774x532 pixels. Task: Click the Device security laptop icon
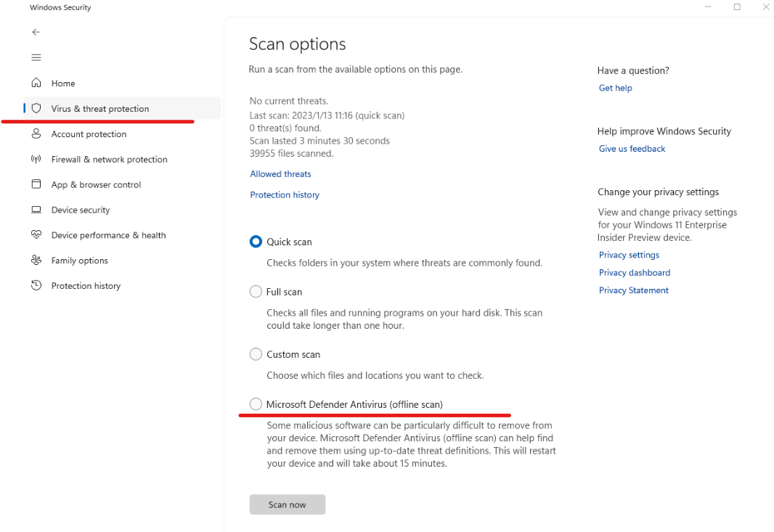[36, 210]
